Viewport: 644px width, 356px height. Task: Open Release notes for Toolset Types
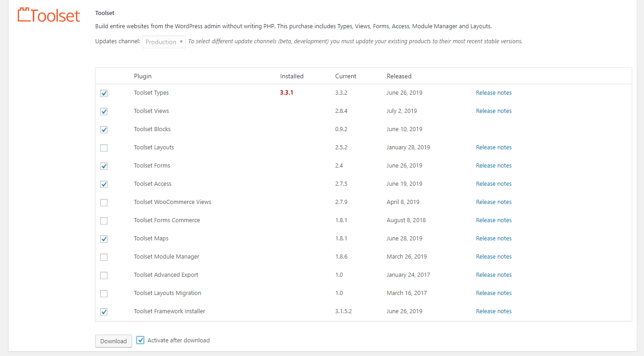(494, 93)
